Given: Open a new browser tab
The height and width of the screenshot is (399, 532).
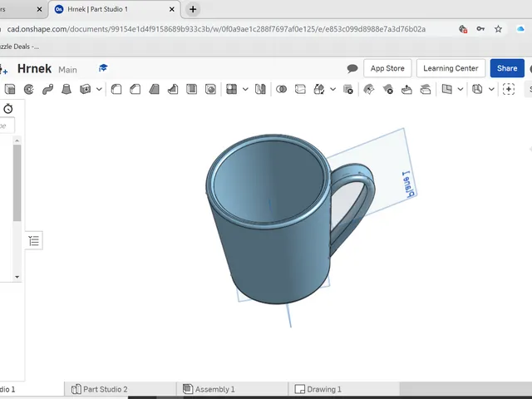Looking at the screenshot, I should [x=193, y=9].
